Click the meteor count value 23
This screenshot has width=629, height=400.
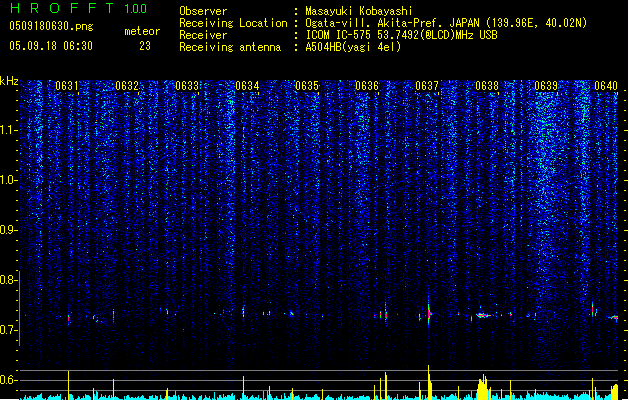(145, 46)
